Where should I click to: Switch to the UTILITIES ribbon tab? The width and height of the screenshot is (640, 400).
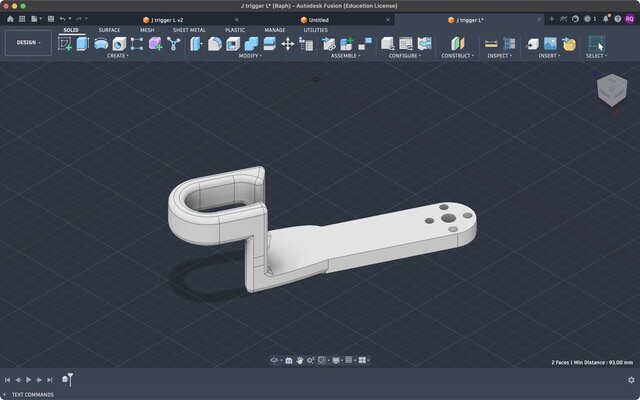pos(316,30)
